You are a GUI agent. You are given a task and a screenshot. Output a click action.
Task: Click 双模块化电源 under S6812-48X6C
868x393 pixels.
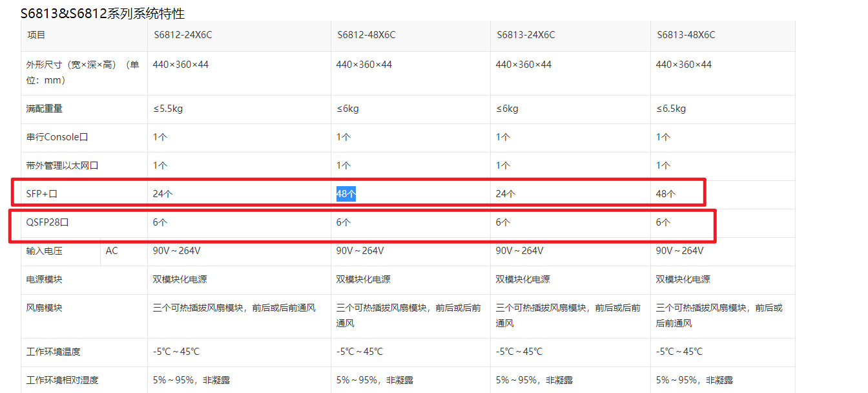click(x=364, y=279)
